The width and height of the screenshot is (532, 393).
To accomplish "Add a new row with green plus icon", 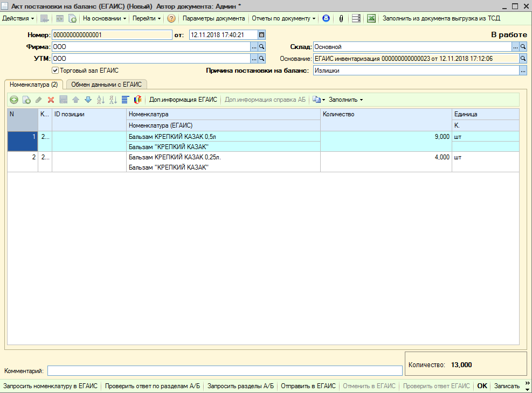I will pos(14,100).
